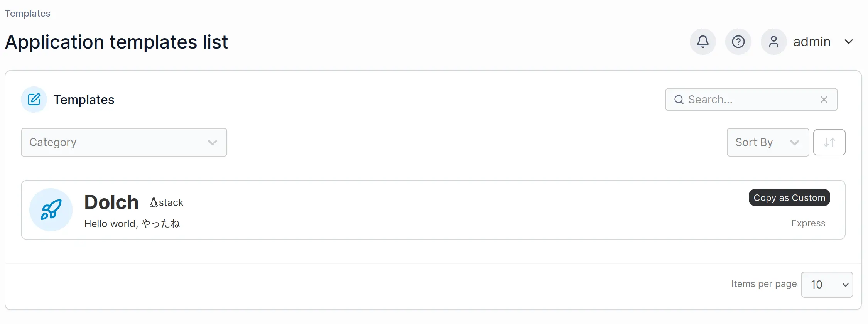The width and height of the screenshot is (868, 324).
Task: Toggle the sort direction arrows button
Action: coord(829,142)
